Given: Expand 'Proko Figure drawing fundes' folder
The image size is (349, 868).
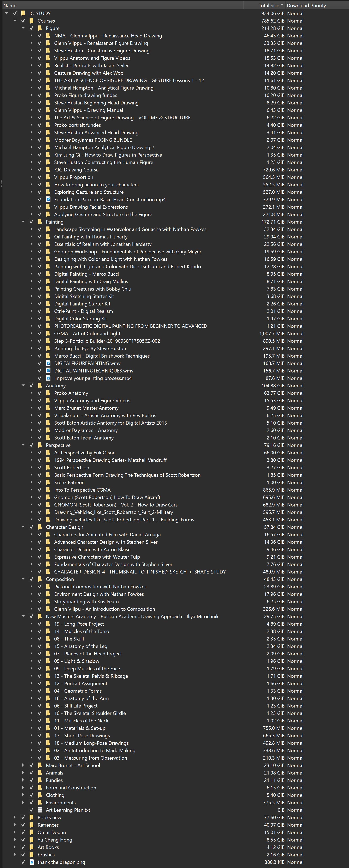Looking at the screenshot, I should (31, 95).
